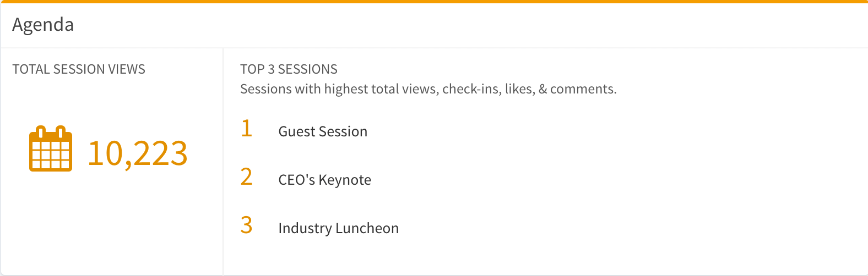Click the orange rank number 3

tap(247, 225)
